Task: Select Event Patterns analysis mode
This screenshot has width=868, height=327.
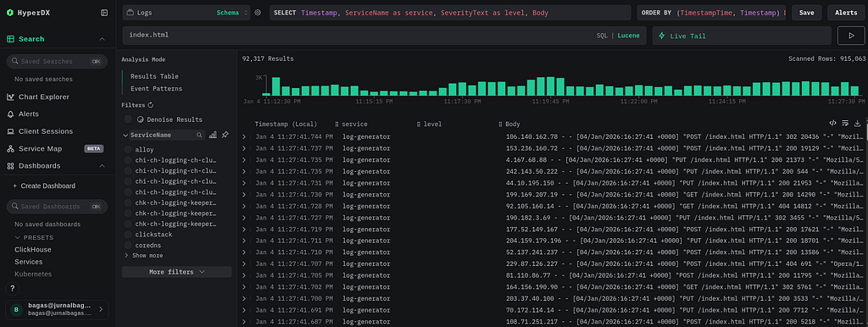Action: [x=156, y=89]
